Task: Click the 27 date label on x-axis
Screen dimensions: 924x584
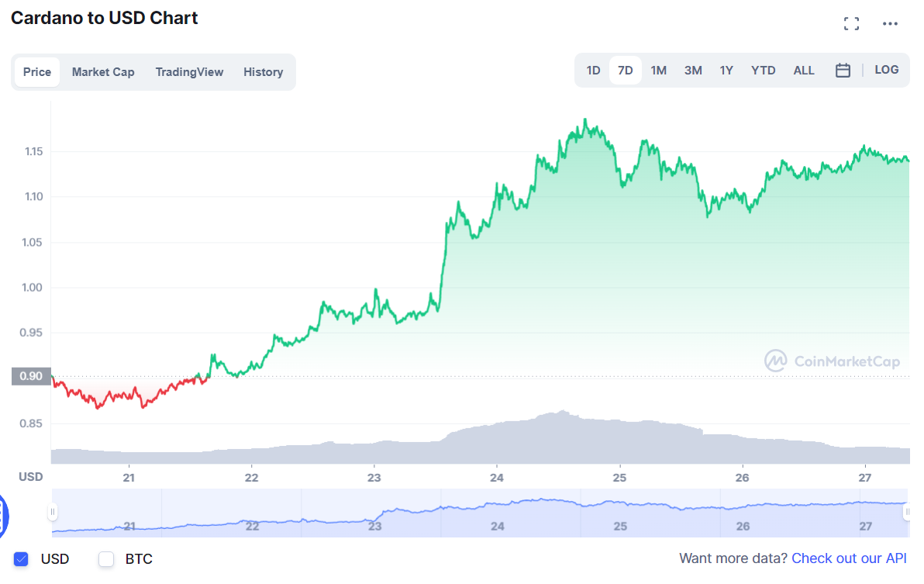Action: tap(864, 477)
